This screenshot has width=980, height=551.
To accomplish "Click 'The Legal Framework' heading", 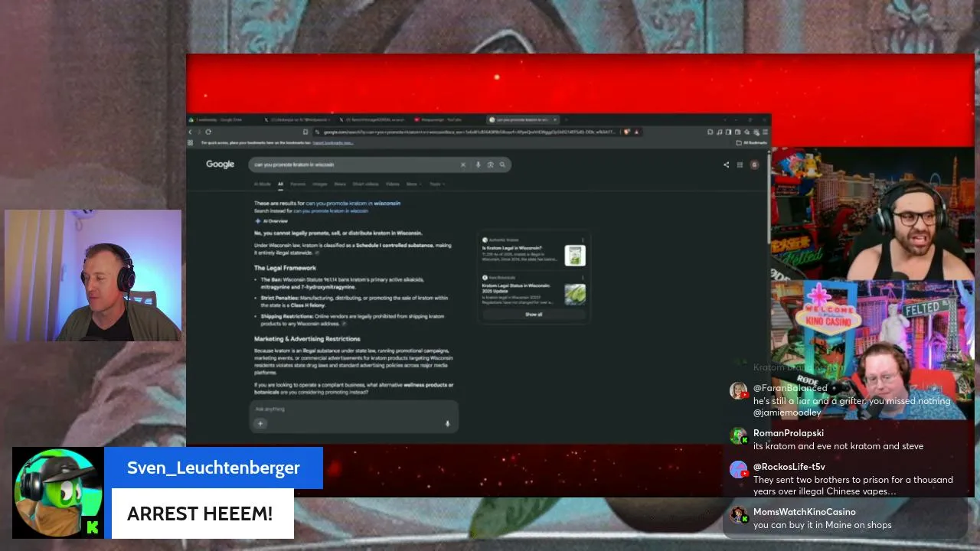I will [x=285, y=268].
